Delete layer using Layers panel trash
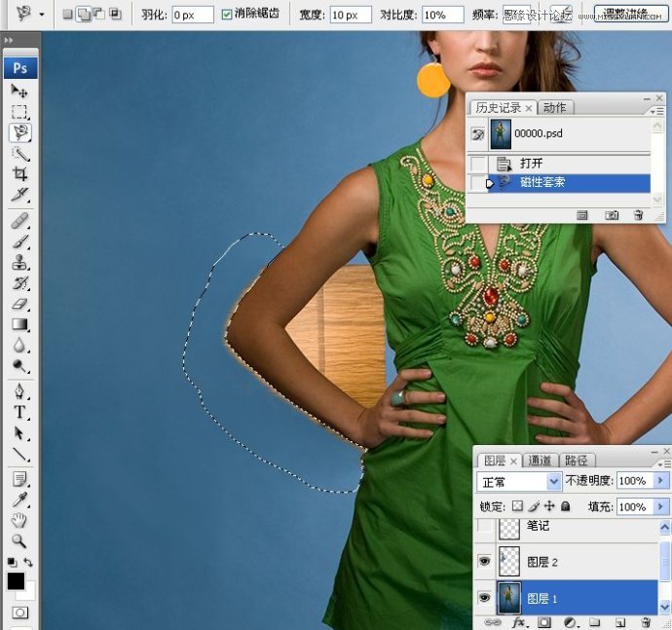The width and height of the screenshot is (672, 630). pos(646,622)
